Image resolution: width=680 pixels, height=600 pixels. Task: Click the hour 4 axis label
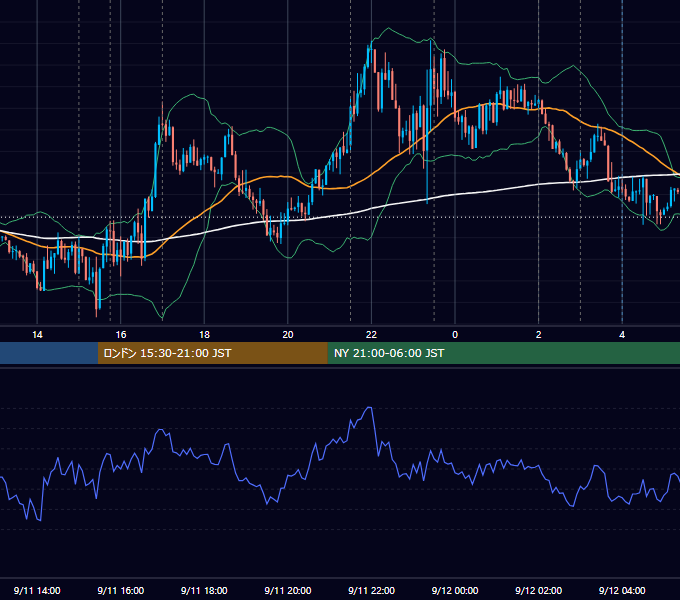tap(622, 335)
